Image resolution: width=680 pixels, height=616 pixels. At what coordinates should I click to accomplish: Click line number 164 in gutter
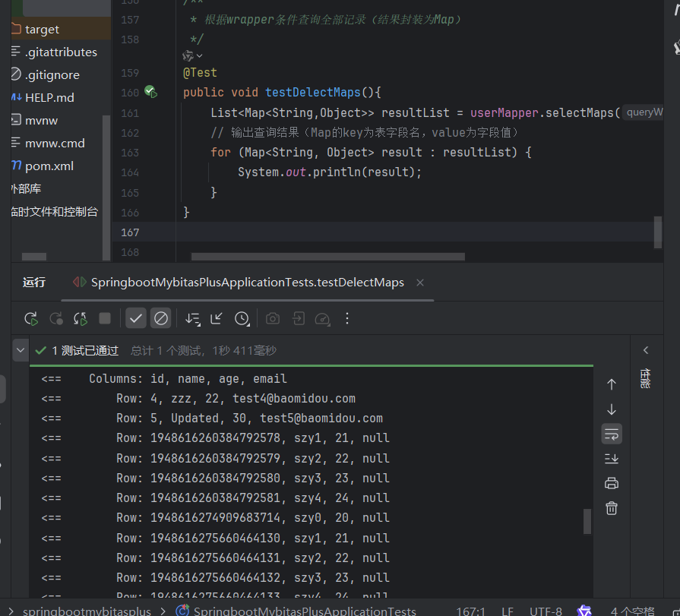click(130, 172)
